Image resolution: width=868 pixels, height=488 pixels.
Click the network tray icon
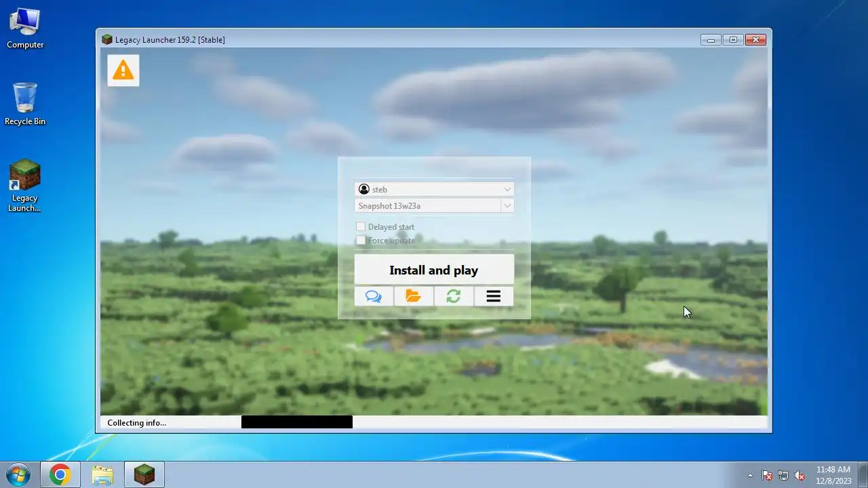pos(783,475)
